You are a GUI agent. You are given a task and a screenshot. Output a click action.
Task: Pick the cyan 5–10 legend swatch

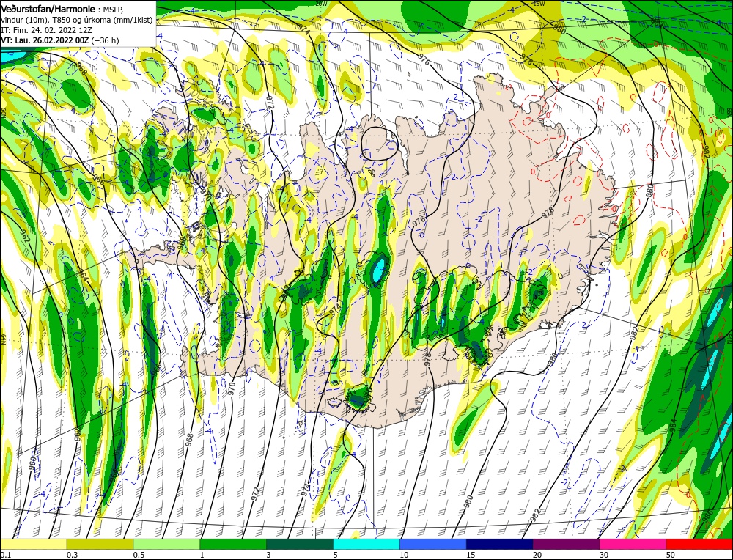click(366, 544)
